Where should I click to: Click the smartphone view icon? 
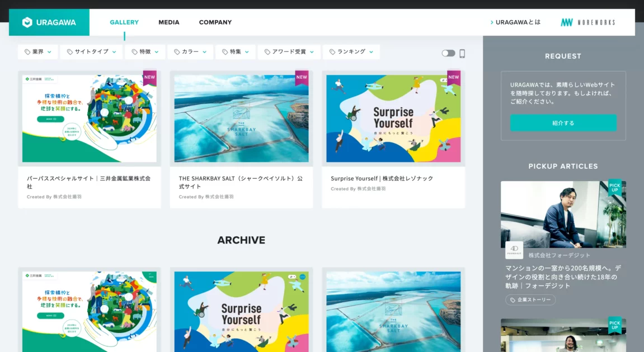pyautogui.click(x=462, y=54)
